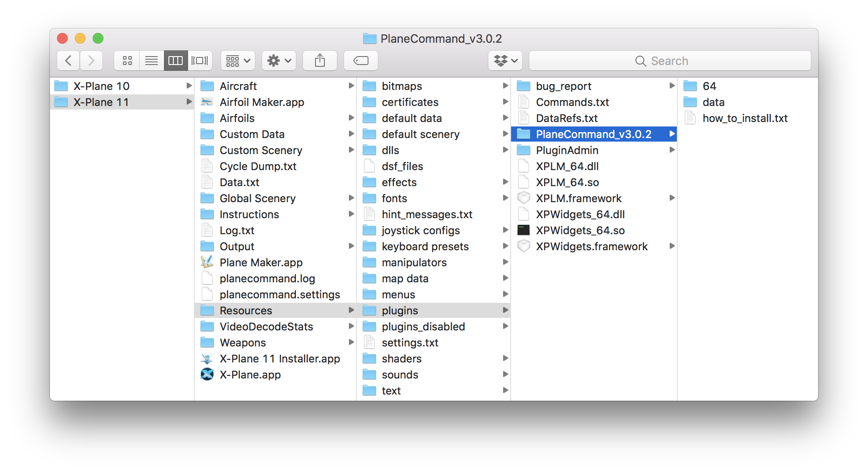This screenshot has height=472, width=868.
Task: Open the item arrangement dropdown
Action: click(x=237, y=61)
